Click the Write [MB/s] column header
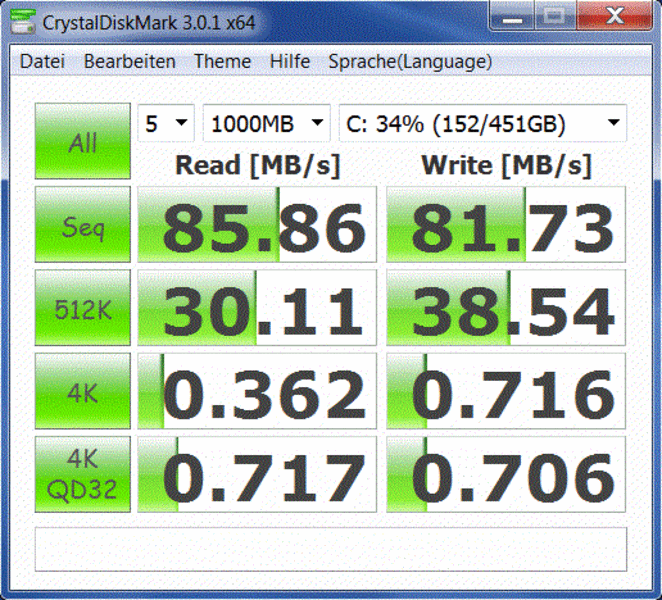 point(506,165)
